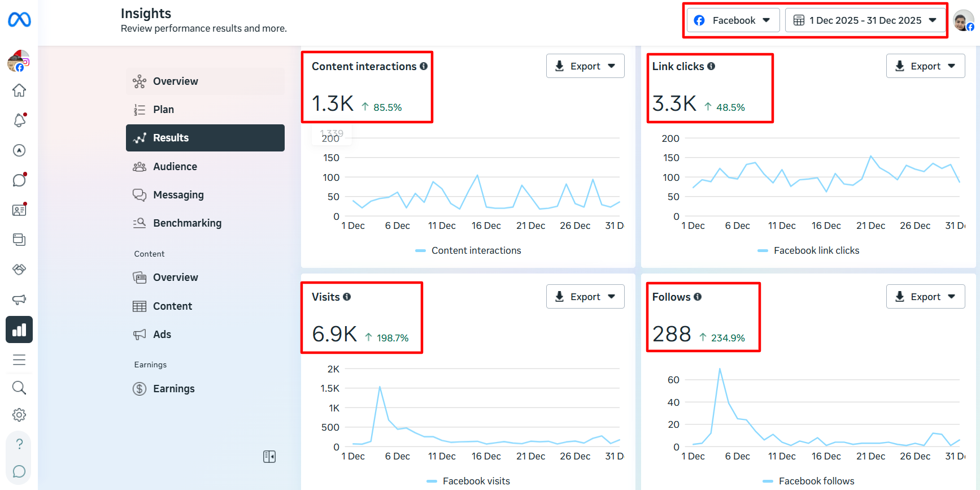This screenshot has width=980, height=490.
Task: Toggle the sidebar collapse panel icon
Action: (x=269, y=457)
